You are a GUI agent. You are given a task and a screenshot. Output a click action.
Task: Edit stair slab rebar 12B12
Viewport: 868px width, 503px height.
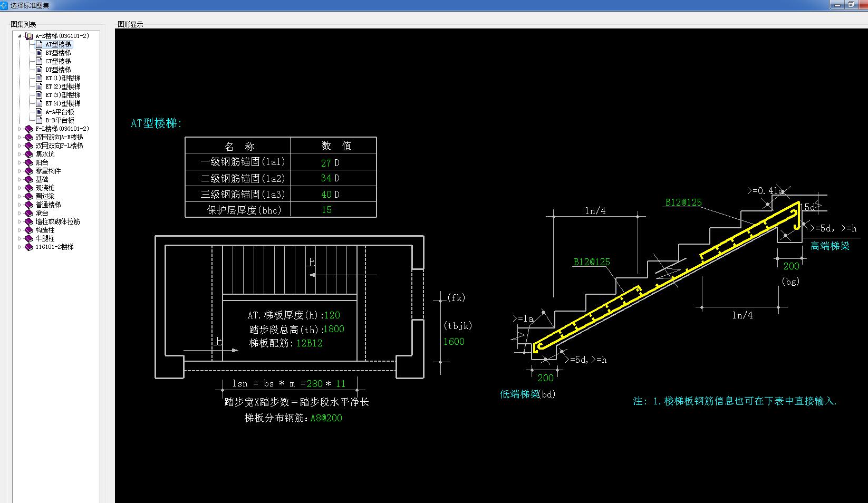click(309, 343)
